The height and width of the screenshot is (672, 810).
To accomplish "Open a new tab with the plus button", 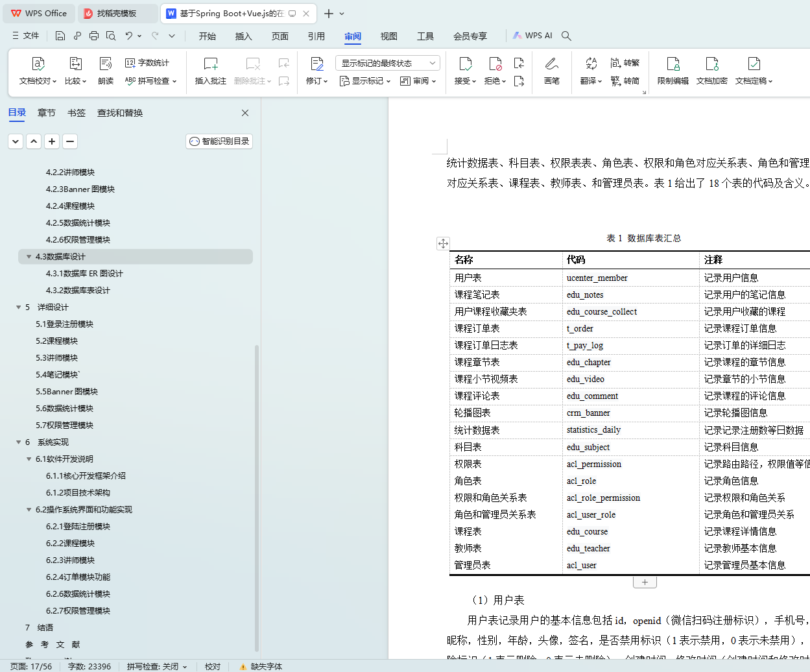I will 329,14.
